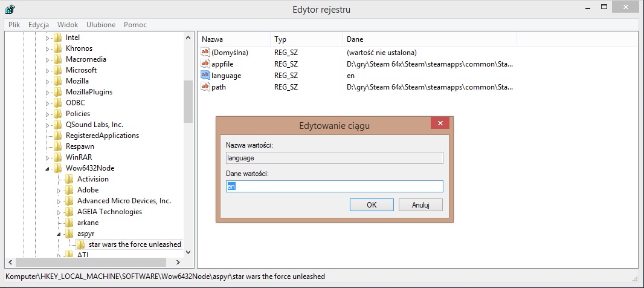Click the Dane column header
The image size is (644, 288).
point(430,39)
